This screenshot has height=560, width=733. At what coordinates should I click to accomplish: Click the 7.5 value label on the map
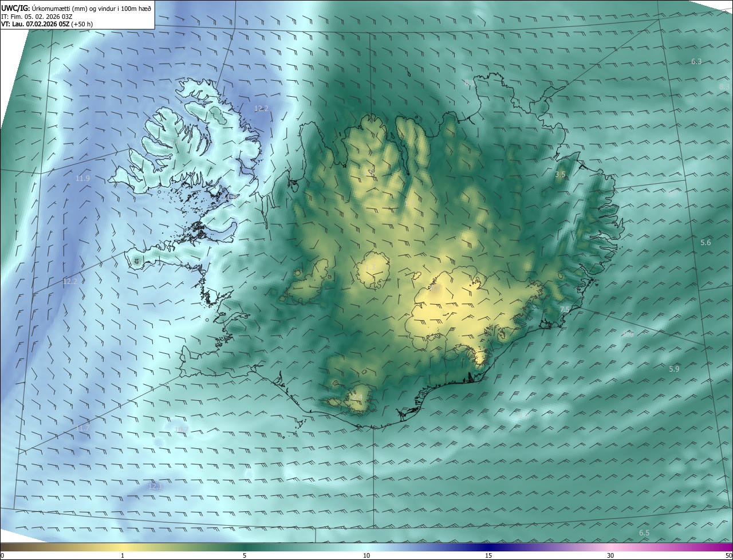(565, 309)
